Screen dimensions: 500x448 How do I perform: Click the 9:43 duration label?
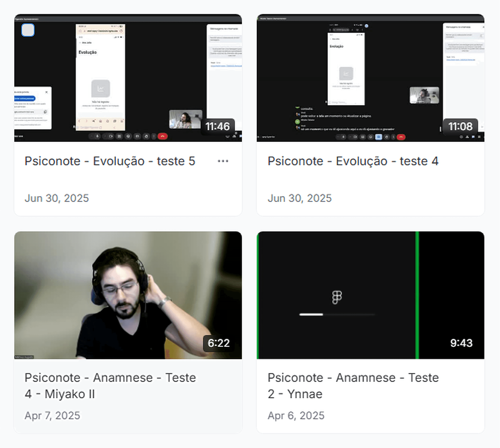(x=461, y=343)
